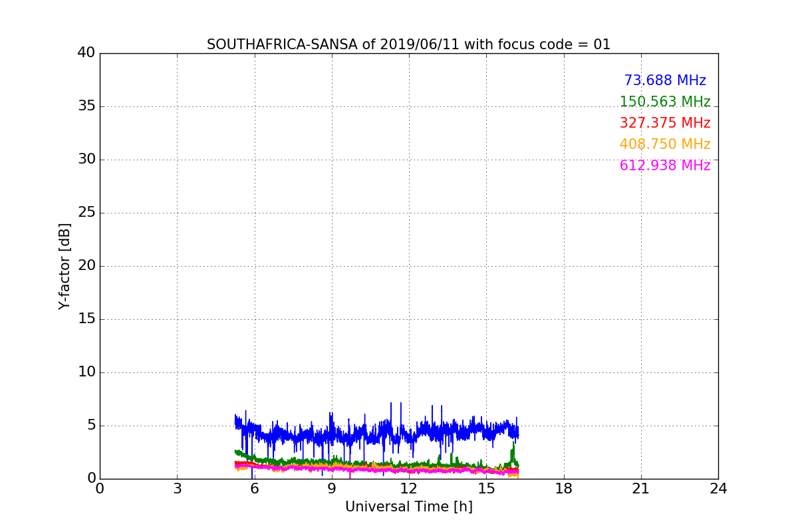Click the x-axis tick label 15
Viewport: 798px width, 532px height.
(x=486, y=489)
